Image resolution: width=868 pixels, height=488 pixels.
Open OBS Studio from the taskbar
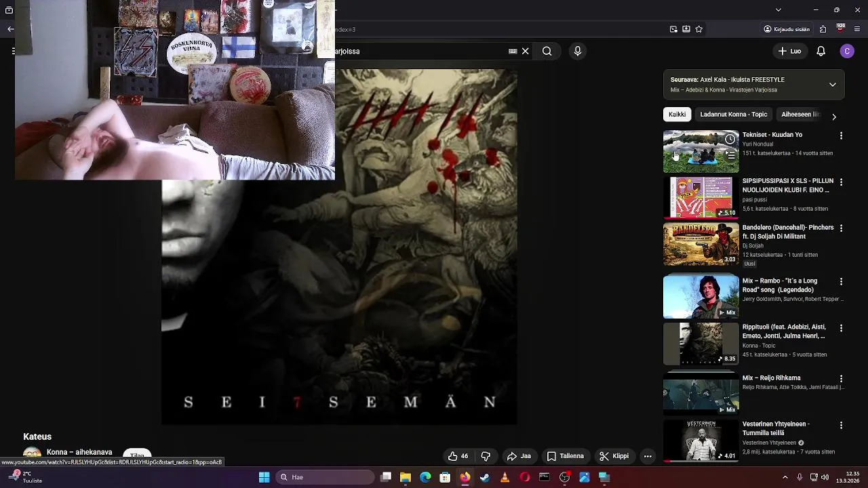tap(564, 477)
